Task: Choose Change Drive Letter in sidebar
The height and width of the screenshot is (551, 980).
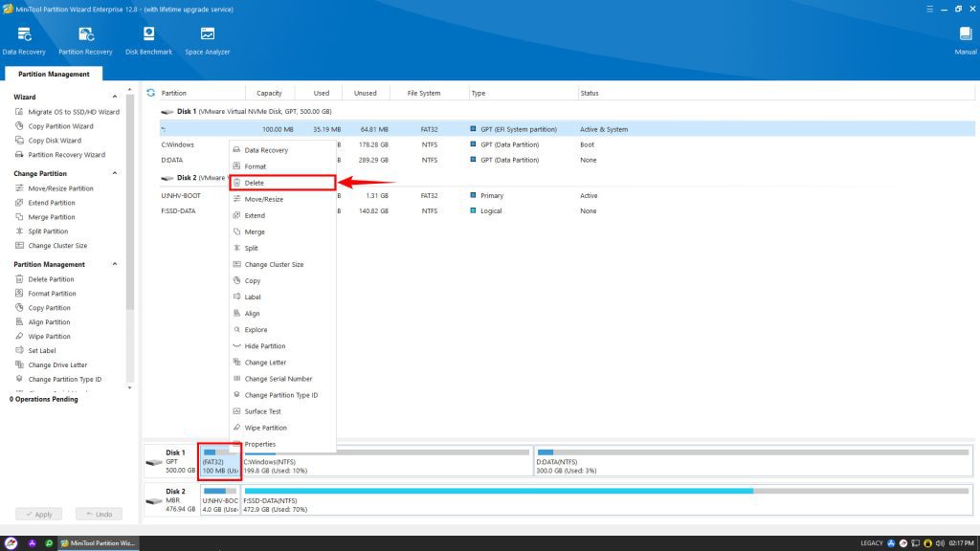Action: pos(52,365)
